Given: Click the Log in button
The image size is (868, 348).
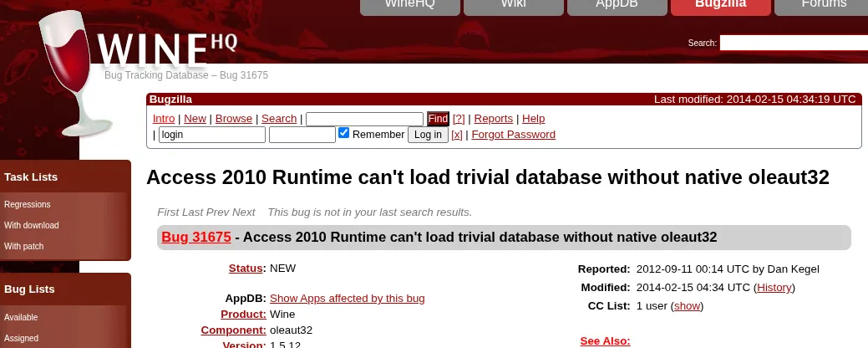Looking at the screenshot, I should [428, 135].
